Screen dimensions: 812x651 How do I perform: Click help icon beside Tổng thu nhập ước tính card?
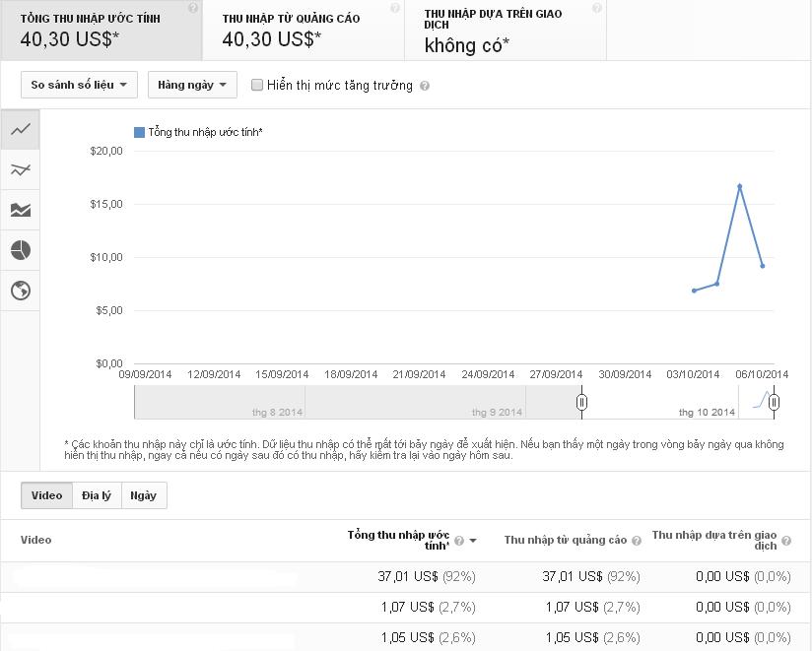pyautogui.click(x=193, y=8)
